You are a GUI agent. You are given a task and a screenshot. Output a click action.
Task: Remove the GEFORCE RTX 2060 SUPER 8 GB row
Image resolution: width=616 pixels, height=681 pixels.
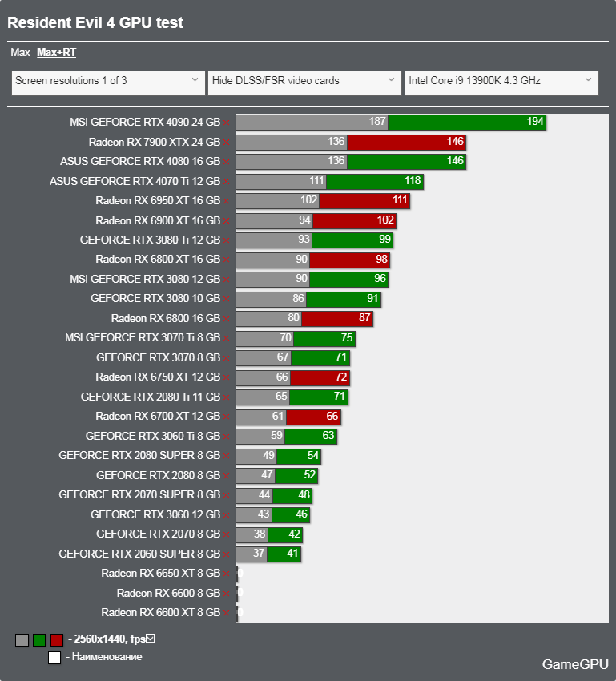pos(227,554)
